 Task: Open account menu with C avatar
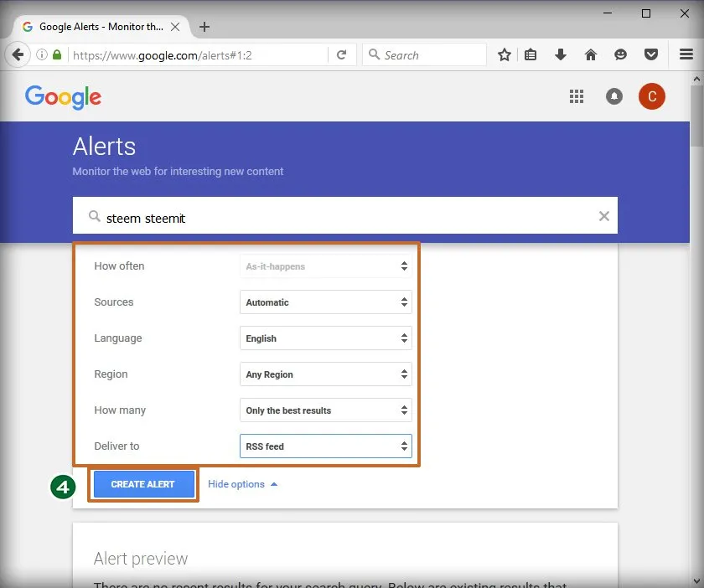[x=651, y=96]
